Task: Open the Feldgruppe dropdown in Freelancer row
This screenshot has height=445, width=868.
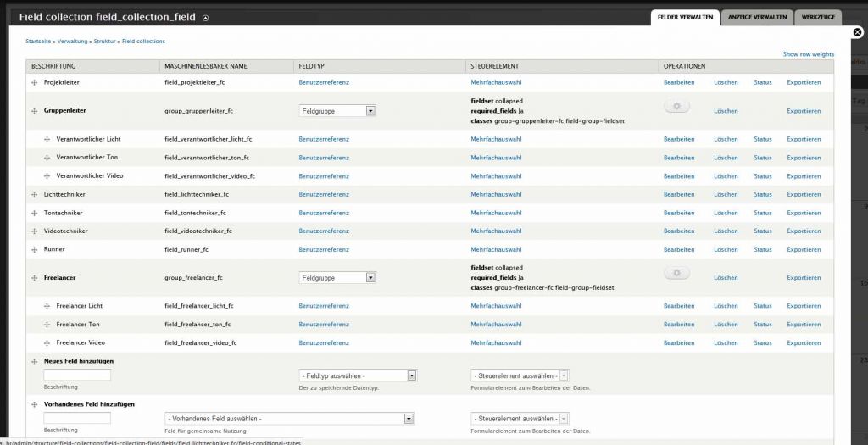Action: 337,278
